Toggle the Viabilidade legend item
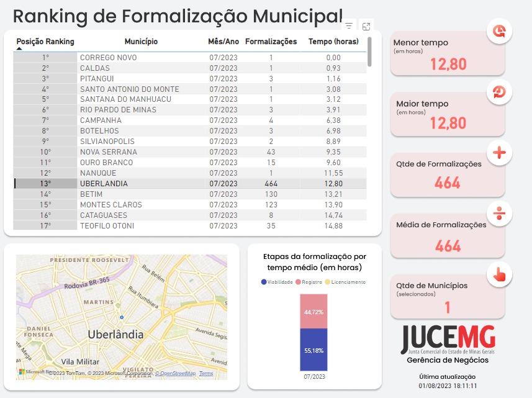Viewport: 532px width, 398px height. click(x=277, y=282)
